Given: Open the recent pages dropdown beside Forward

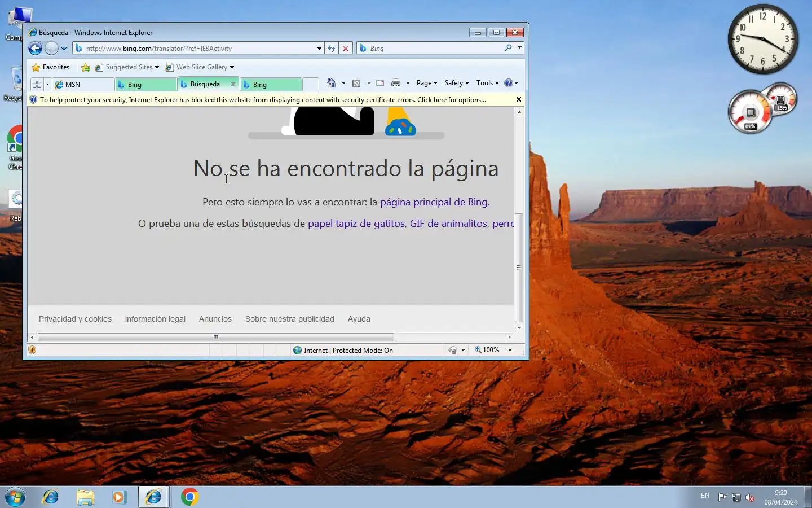Looking at the screenshot, I should (64, 49).
